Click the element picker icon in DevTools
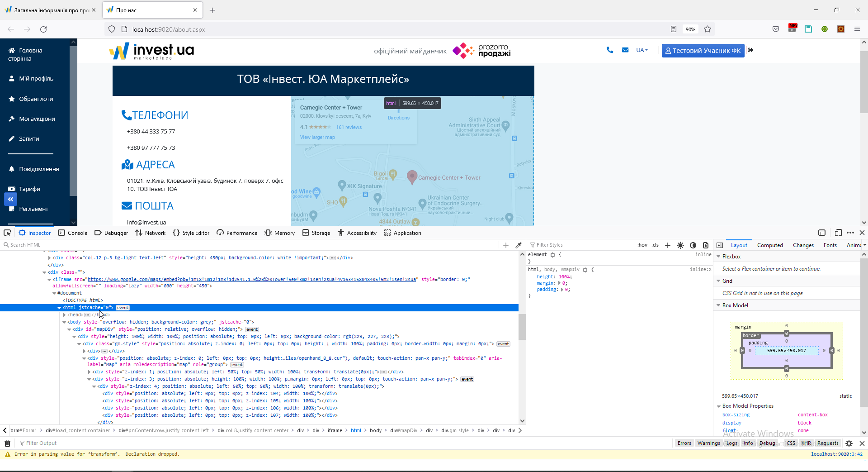Screen dimensions: 868x472 (x=7, y=233)
